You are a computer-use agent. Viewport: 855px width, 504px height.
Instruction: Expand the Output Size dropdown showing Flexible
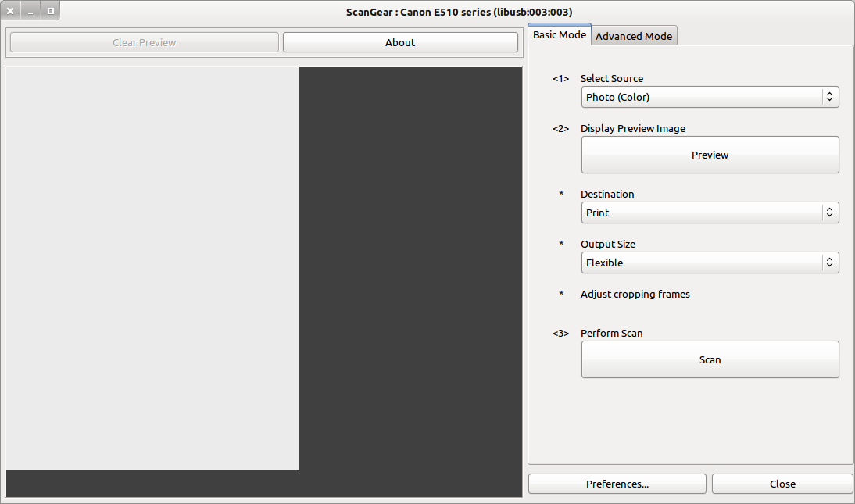pyautogui.click(x=710, y=263)
